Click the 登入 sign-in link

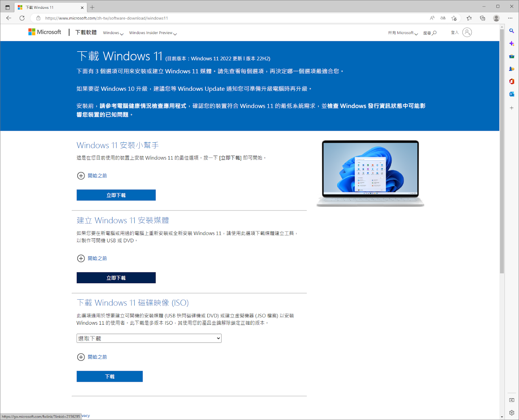[455, 32]
